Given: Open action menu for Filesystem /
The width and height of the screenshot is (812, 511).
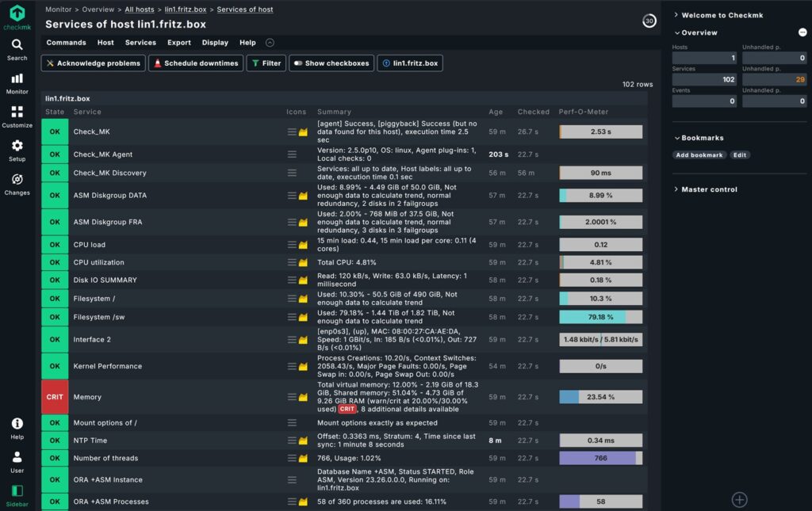Looking at the screenshot, I should click(292, 299).
